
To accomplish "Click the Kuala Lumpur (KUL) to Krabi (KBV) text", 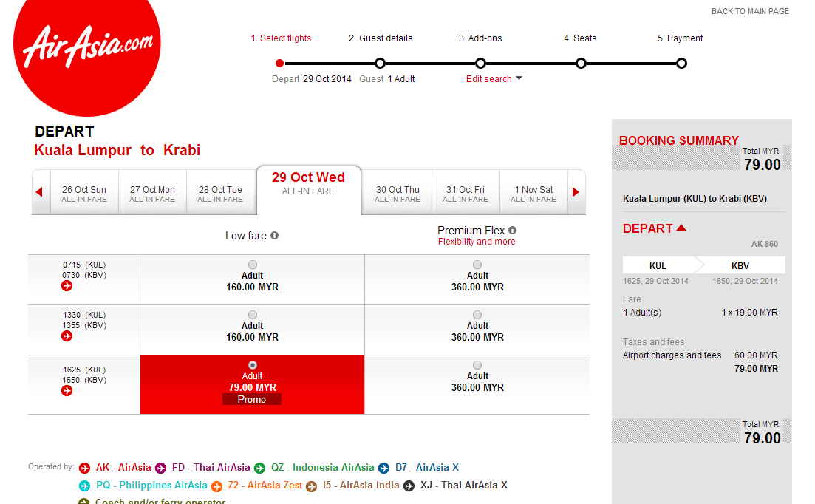I will tap(695, 199).
